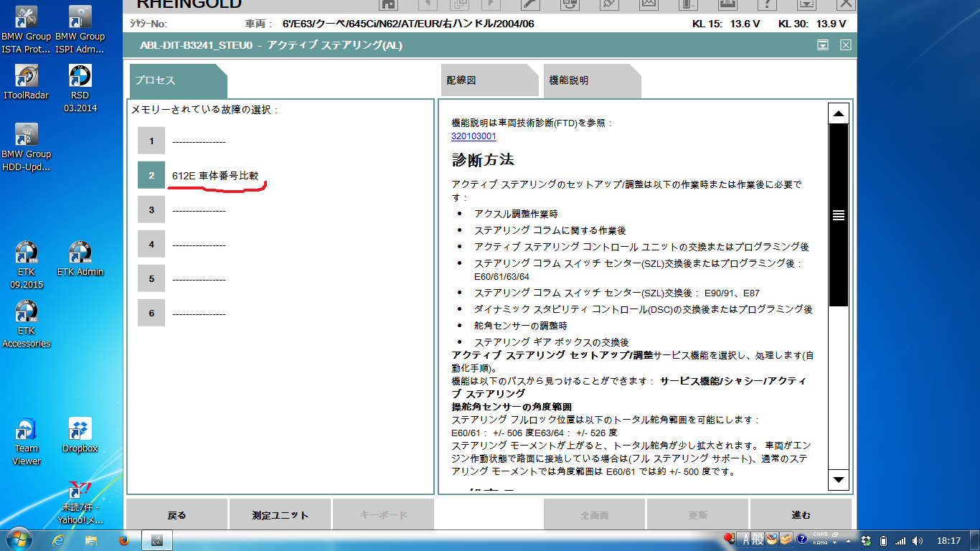Click the 進む forward button

coord(801,514)
